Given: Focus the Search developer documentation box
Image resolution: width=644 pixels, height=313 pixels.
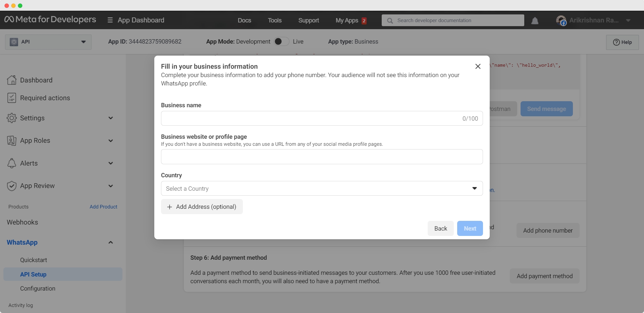Looking at the screenshot, I should (x=453, y=20).
